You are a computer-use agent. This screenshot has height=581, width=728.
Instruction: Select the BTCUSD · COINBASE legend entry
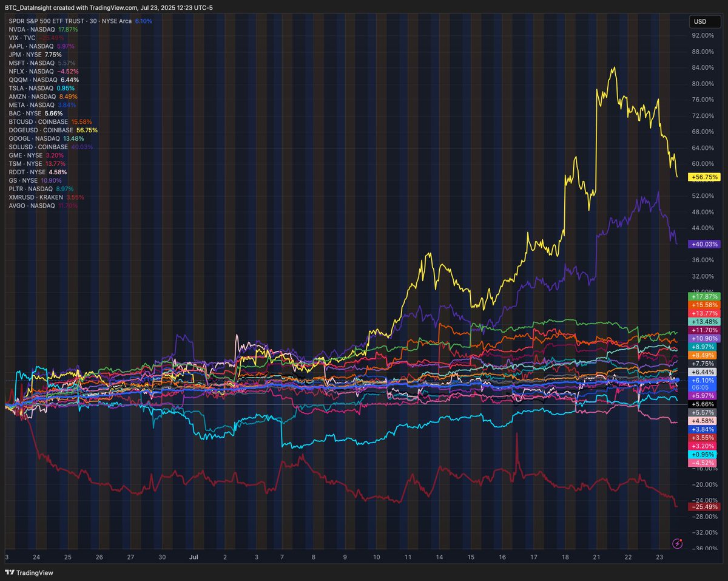51,122
